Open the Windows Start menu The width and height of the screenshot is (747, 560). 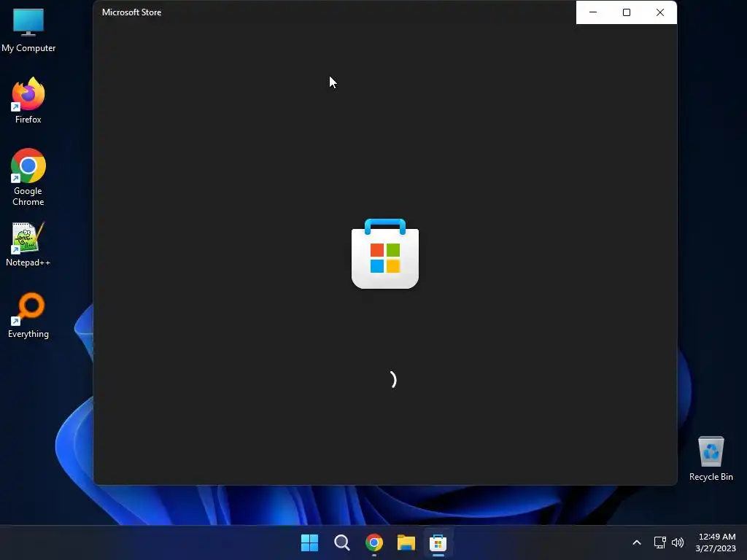pyautogui.click(x=309, y=542)
